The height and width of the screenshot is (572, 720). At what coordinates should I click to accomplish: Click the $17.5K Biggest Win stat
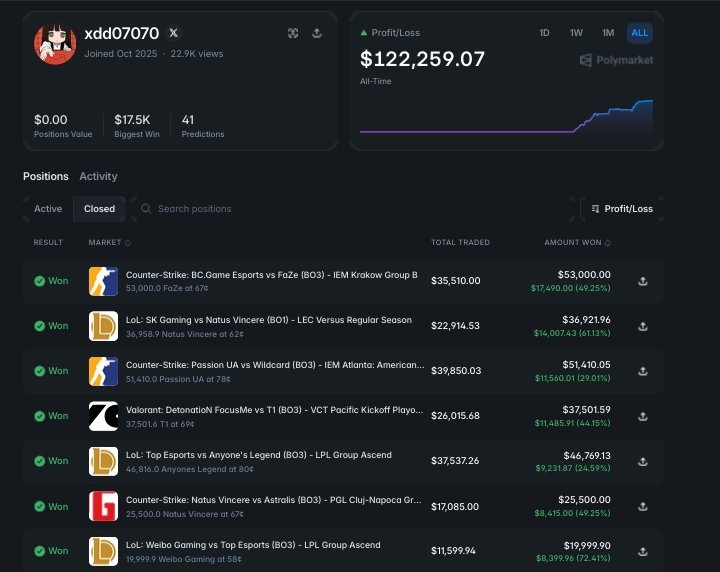137,125
